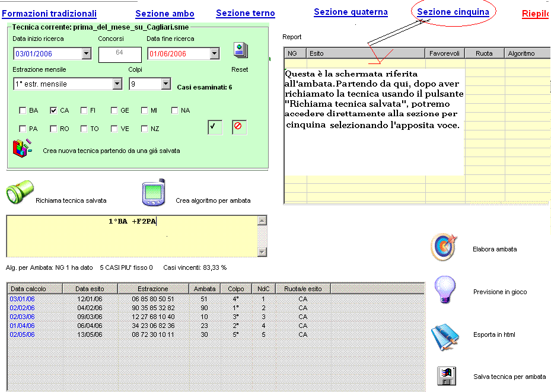Viewport: 551px width, 392px height.
Task: Click the Casi esaminati: 6 label
Action: pos(205,87)
